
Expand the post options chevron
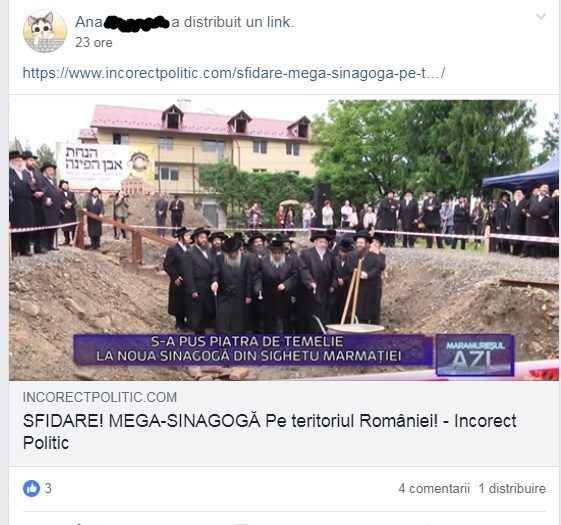click(541, 16)
